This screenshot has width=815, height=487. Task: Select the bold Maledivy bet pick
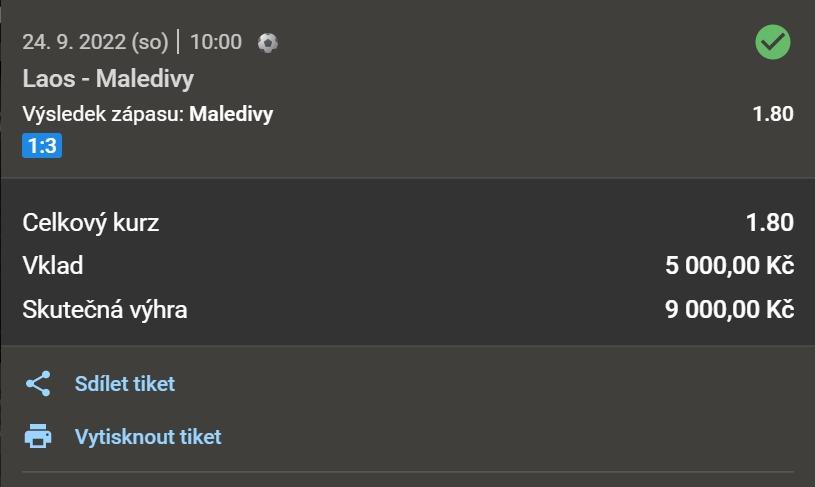pyautogui.click(x=231, y=114)
